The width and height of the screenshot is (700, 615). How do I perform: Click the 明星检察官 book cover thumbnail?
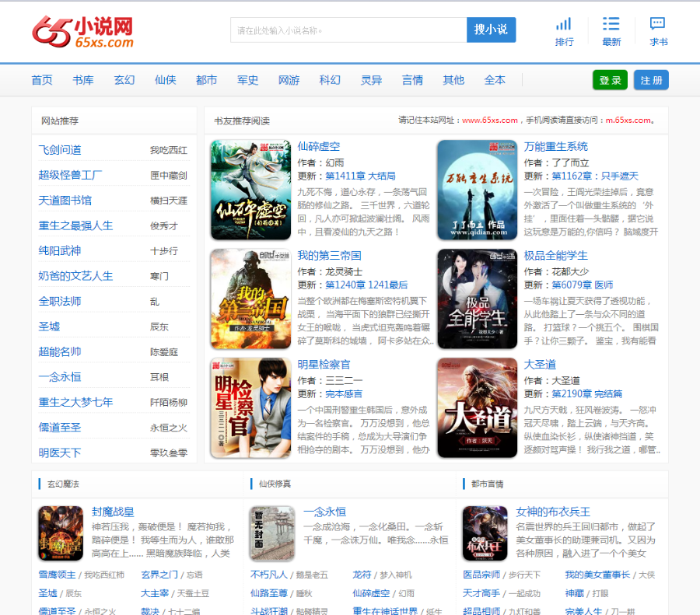251,408
